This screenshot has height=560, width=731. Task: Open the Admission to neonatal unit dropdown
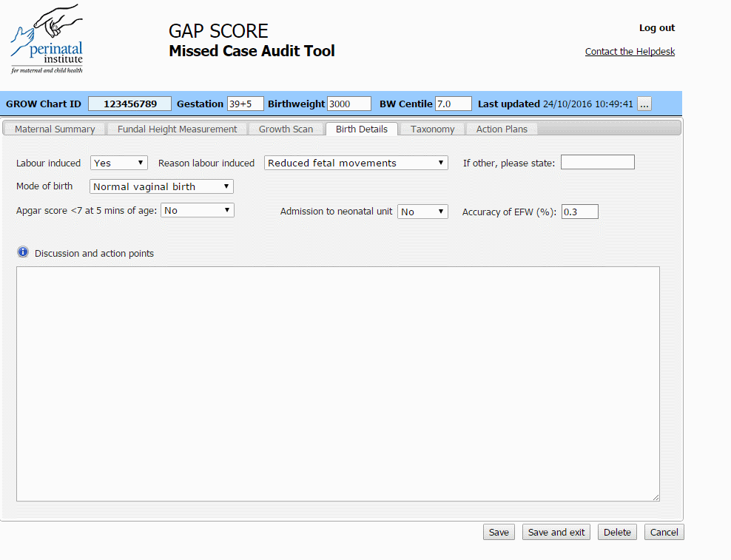click(422, 211)
